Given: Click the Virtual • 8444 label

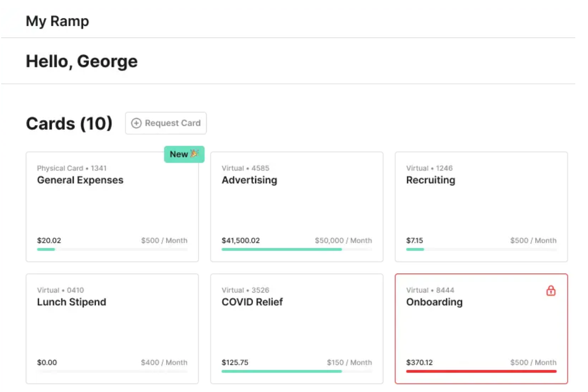Looking at the screenshot, I should coord(430,290).
